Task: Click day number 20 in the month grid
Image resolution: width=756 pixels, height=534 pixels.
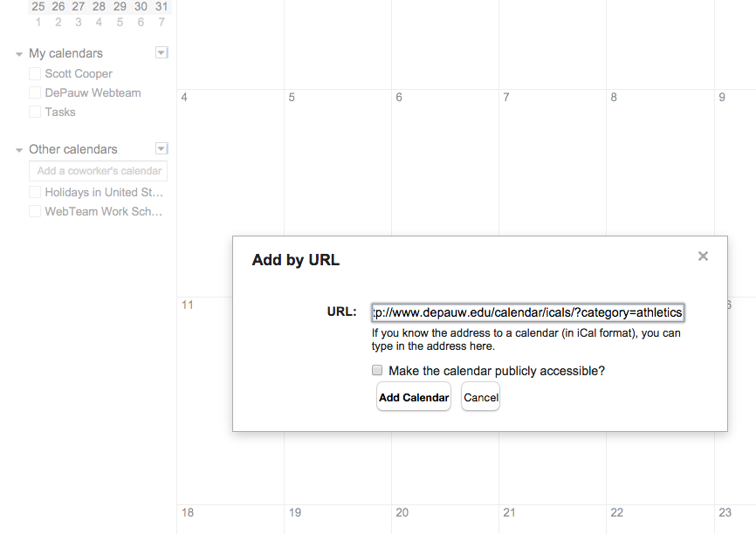Action: [402, 513]
